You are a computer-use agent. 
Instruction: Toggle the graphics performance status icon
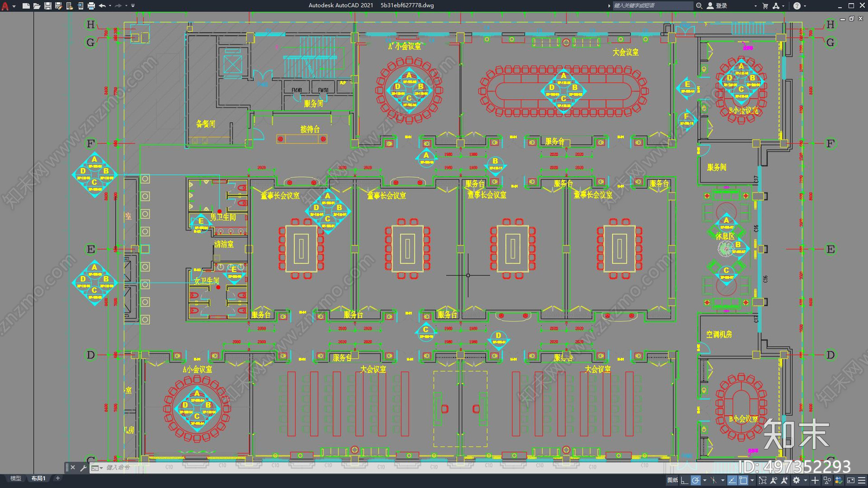[x=839, y=480]
